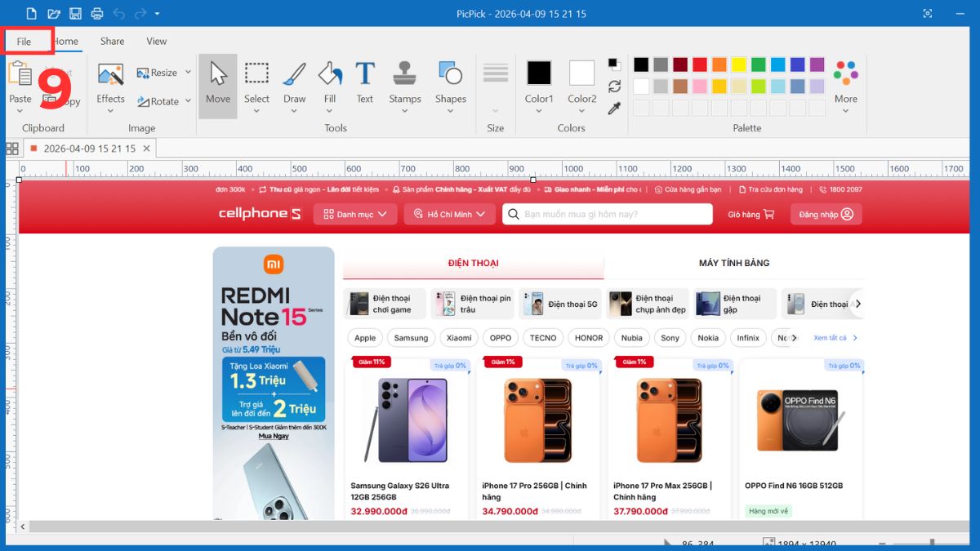Click the Apple brand chip
Viewport: 980px width, 551px height.
[365, 338]
